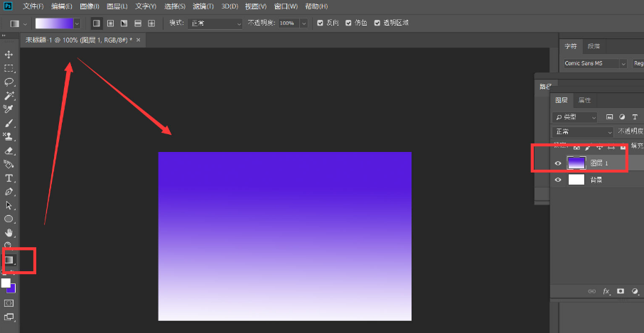
Task: Uncheck the 反向 (Reverse) checkbox
Action: (x=320, y=23)
